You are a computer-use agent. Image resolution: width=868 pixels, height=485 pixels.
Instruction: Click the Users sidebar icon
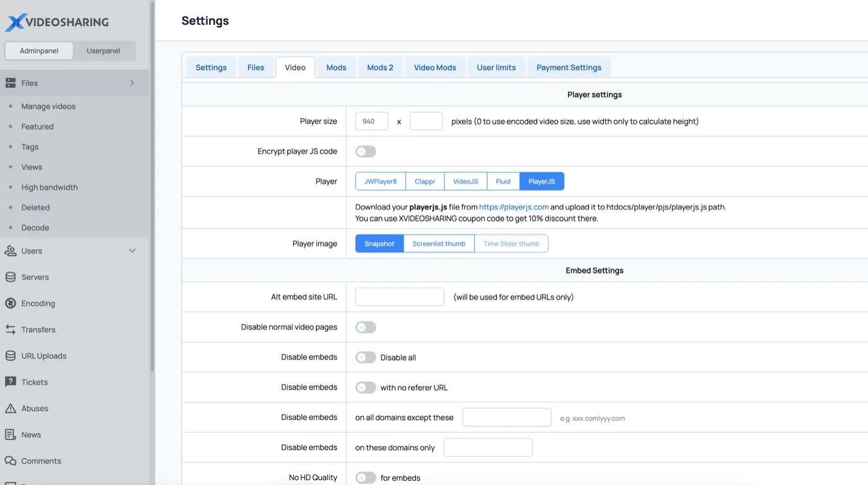(x=11, y=251)
